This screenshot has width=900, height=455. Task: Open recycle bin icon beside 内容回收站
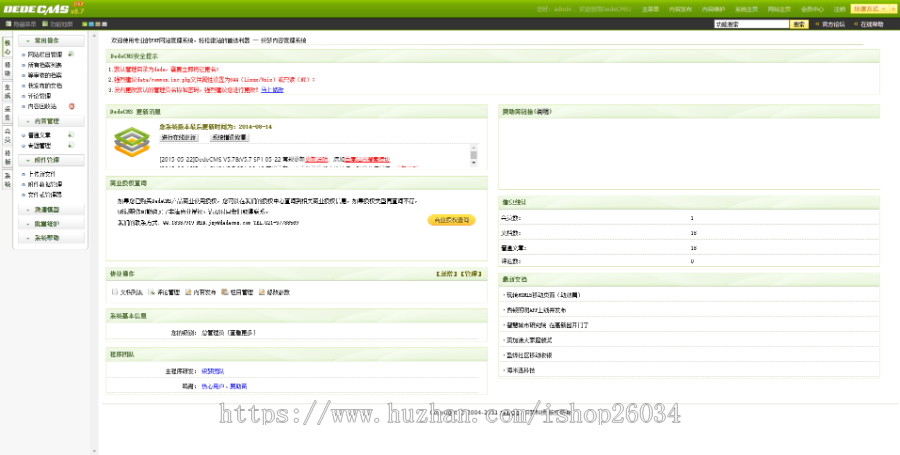click(x=71, y=105)
